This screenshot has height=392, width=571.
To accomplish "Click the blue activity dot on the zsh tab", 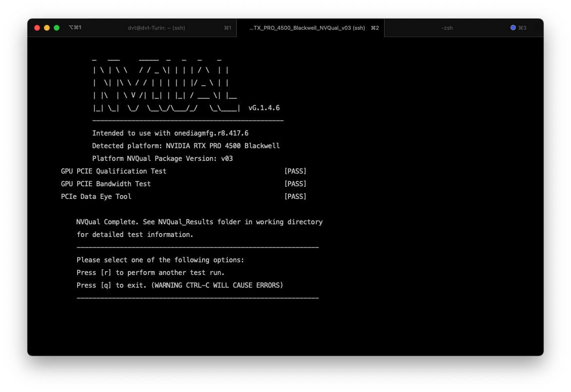I will click(x=513, y=28).
